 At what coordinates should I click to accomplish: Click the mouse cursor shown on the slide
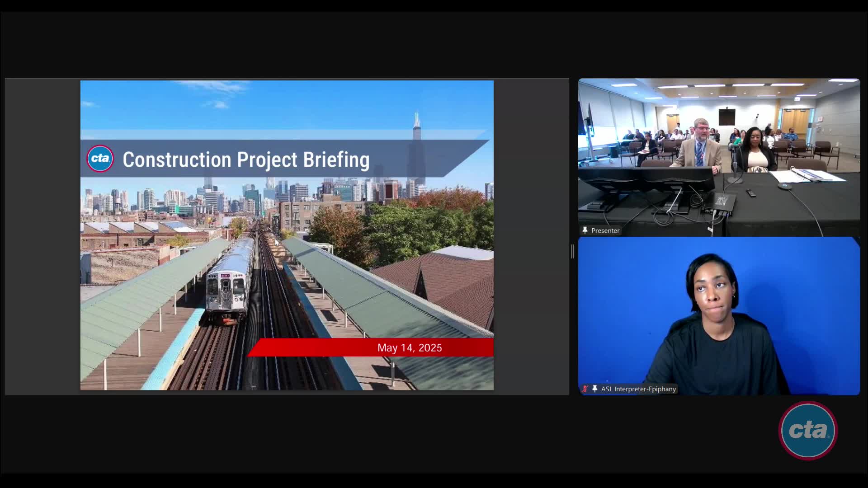[277, 242]
